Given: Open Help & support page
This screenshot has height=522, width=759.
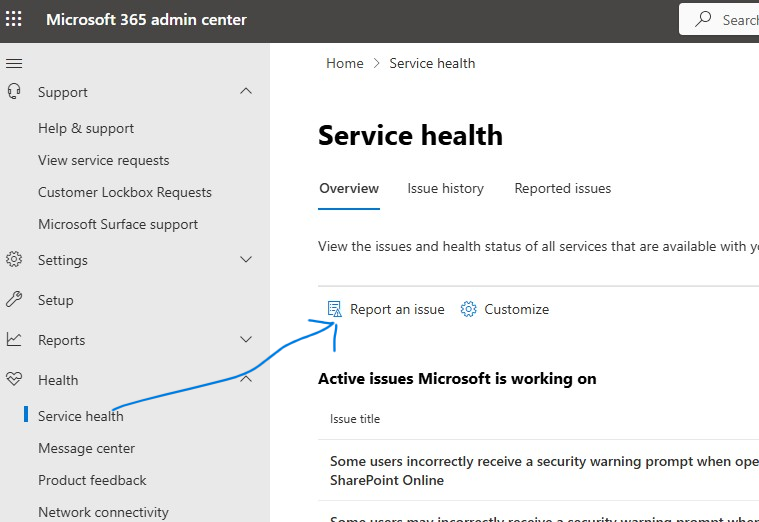Looking at the screenshot, I should pyautogui.click(x=86, y=128).
